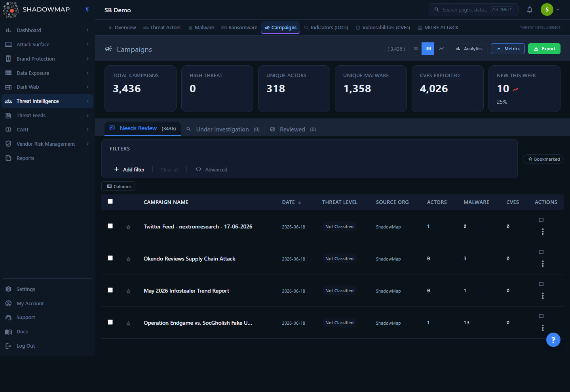Open more actions for Operation Endgame campaign
This screenshot has height=392, width=570.
pos(543,328)
